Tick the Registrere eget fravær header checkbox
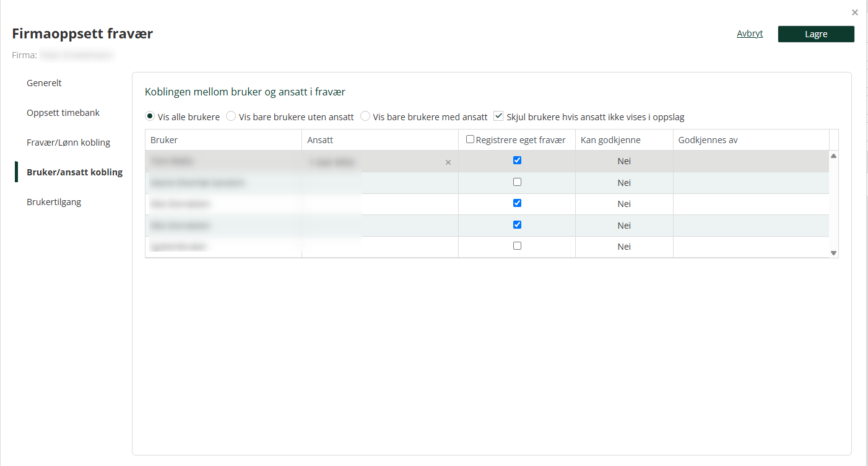The width and height of the screenshot is (868, 466). tap(470, 139)
